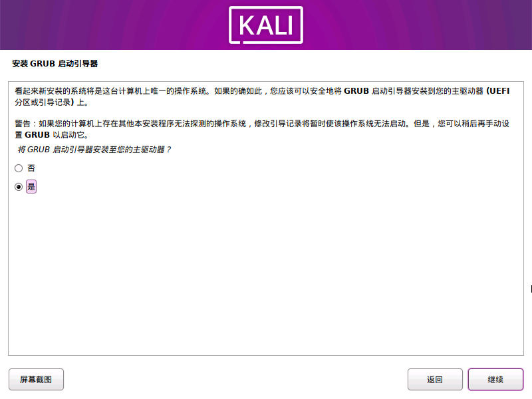Screen dimensions: 532x399
Task: Click the phrase 您可以稍后再手动设 in the warning
Action: [473, 124]
